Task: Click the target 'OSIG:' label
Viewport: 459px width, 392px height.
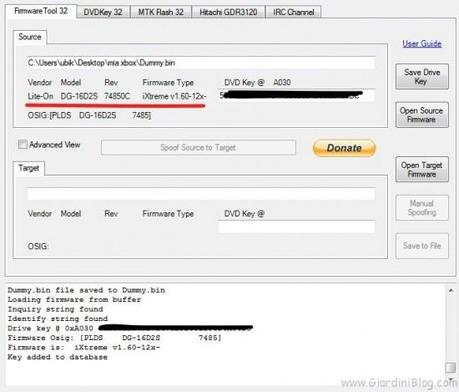Action: [x=38, y=246]
